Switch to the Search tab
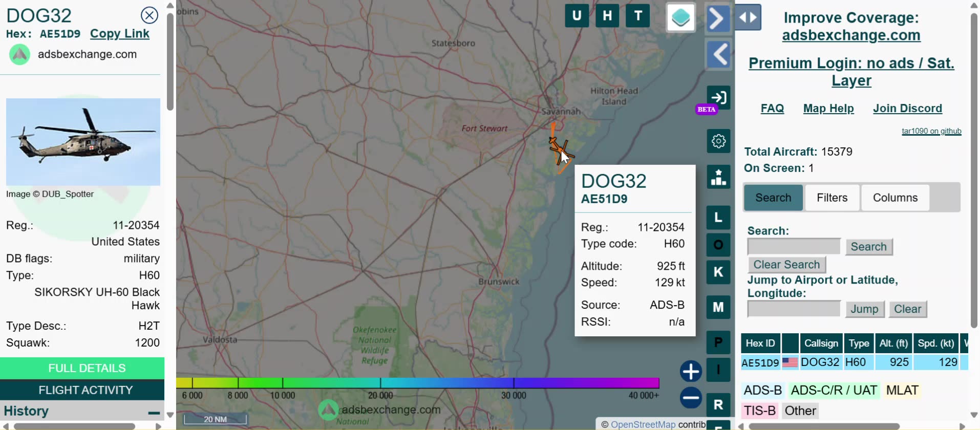The height and width of the screenshot is (430, 980). 773,198
